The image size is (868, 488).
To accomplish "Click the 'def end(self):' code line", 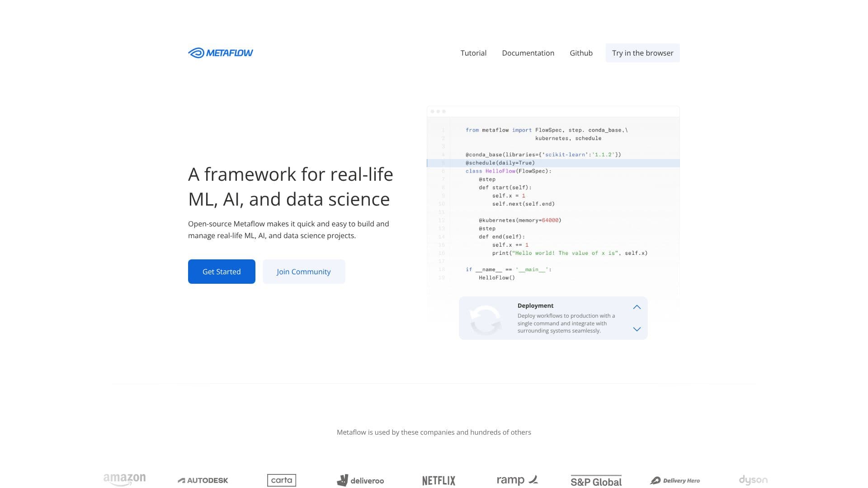I will point(502,237).
